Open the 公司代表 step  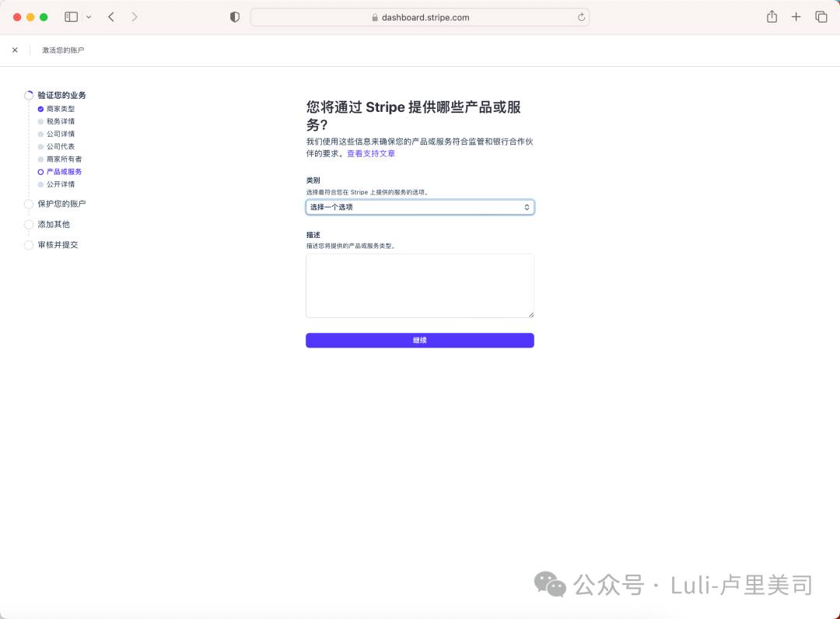click(x=61, y=147)
